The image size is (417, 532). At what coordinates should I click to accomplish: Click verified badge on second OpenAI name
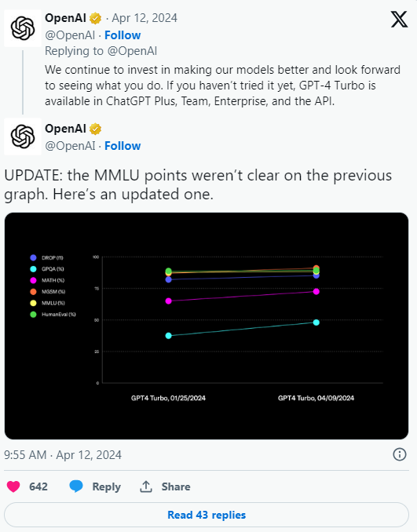pos(96,129)
